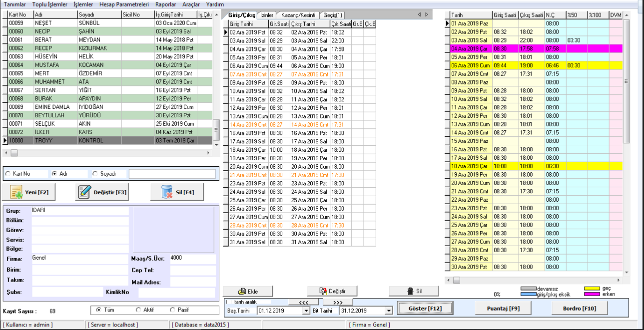Click the yellow geç legend color swatch

(x=592, y=289)
